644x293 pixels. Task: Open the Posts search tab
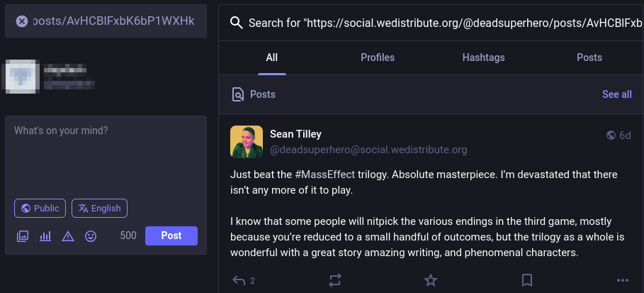point(589,57)
